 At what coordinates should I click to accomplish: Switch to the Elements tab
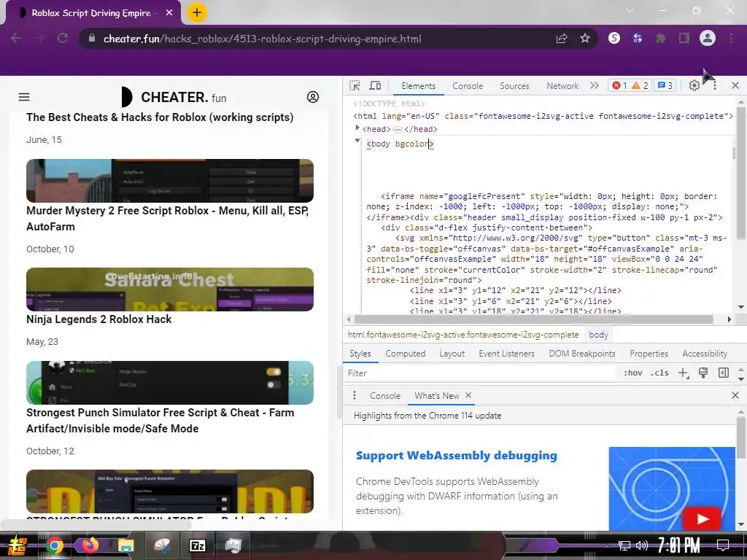point(418,86)
